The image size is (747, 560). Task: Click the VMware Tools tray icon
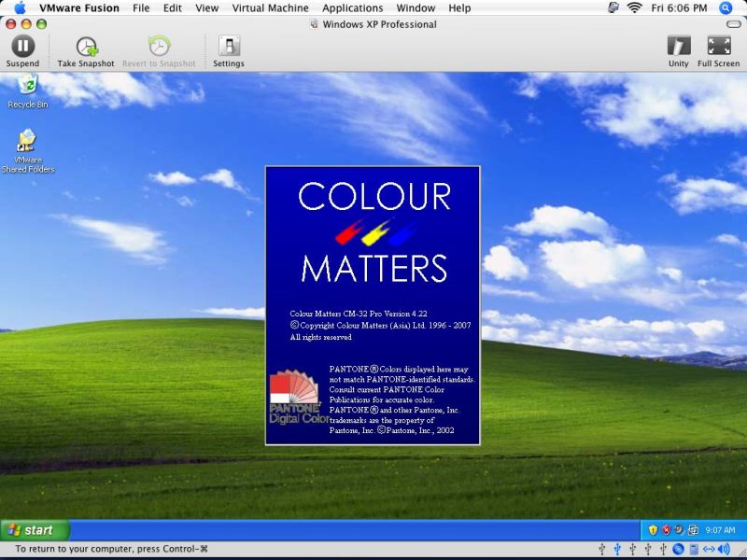click(x=693, y=530)
